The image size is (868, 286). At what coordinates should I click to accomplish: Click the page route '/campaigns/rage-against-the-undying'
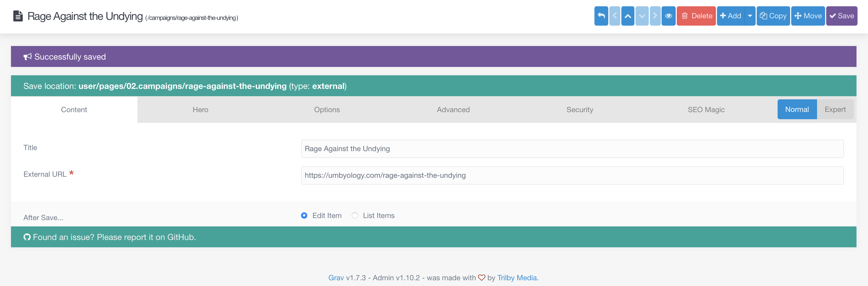(x=192, y=18)
